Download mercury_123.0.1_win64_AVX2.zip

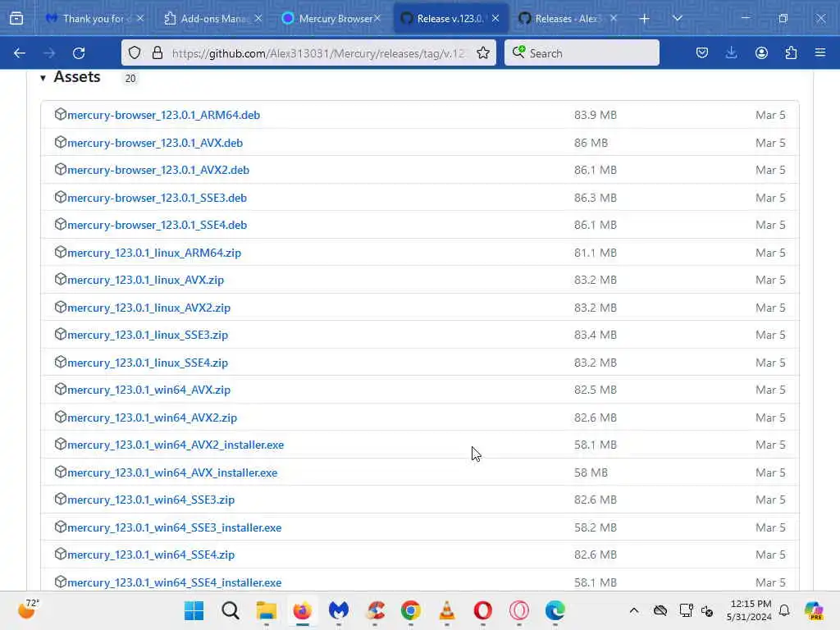(x=152, y=418)
